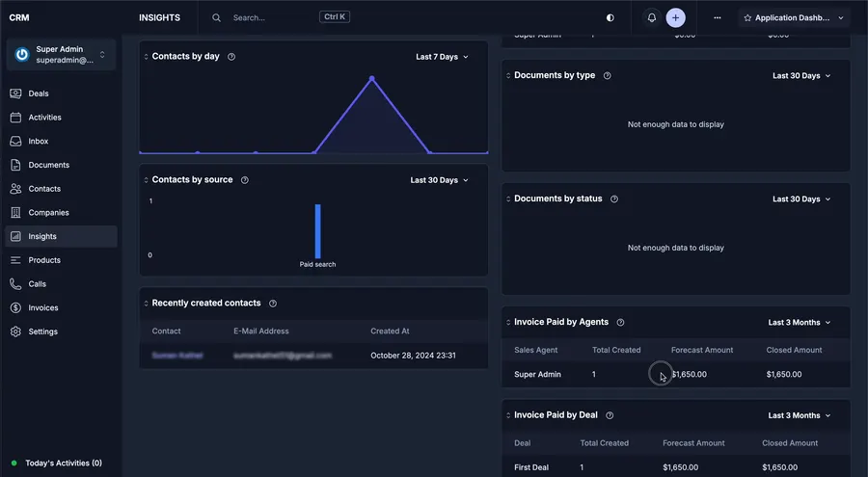Click the Super Admin avatar icon
The height and width of the screenshot is (477, 868).
tap(21, 54)
